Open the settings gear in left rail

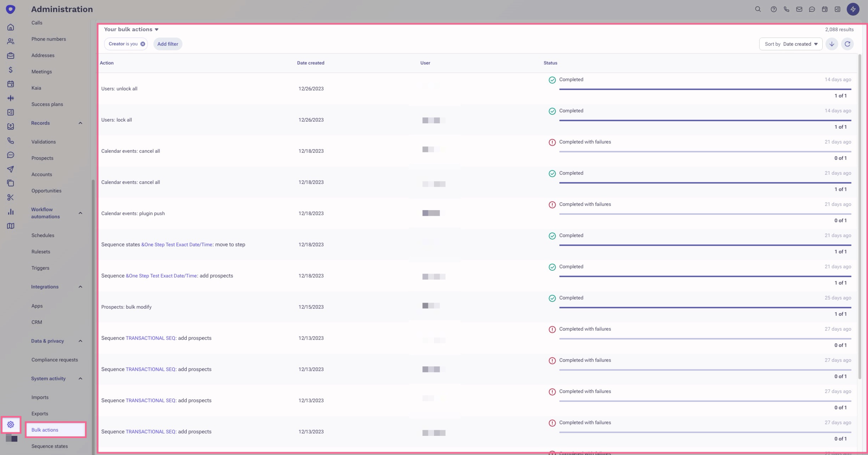(11, 424)
